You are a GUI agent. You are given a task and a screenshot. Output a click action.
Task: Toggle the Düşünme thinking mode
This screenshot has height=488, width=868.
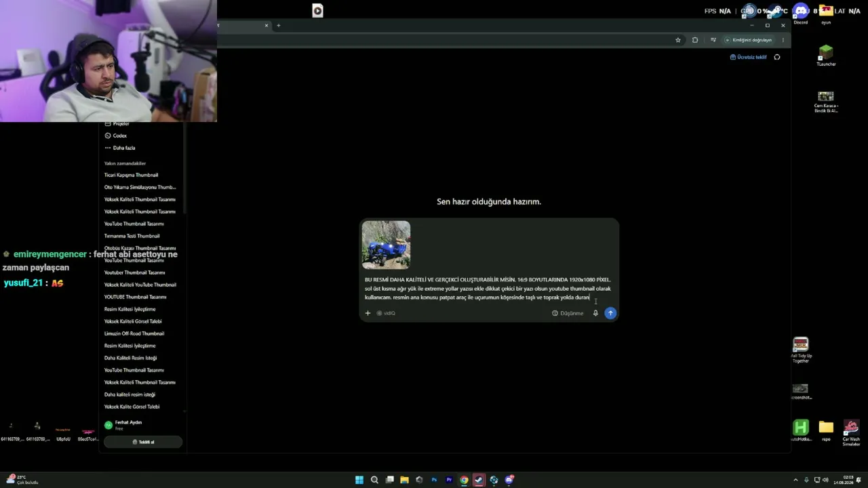coord(568,313)
